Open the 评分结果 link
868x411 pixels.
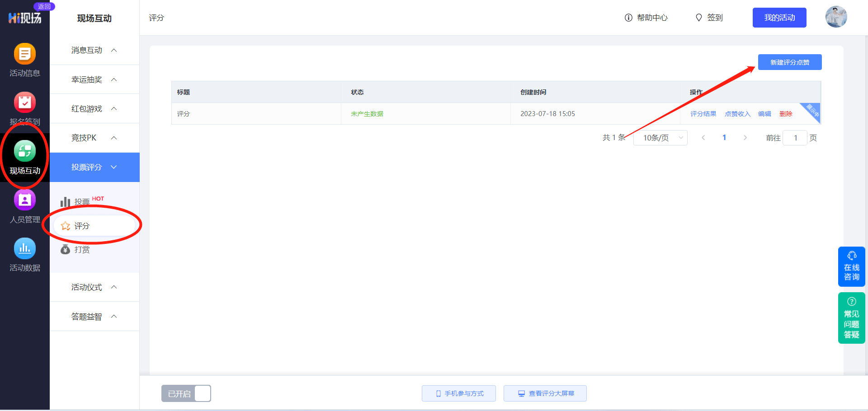(x=703, y=114)
